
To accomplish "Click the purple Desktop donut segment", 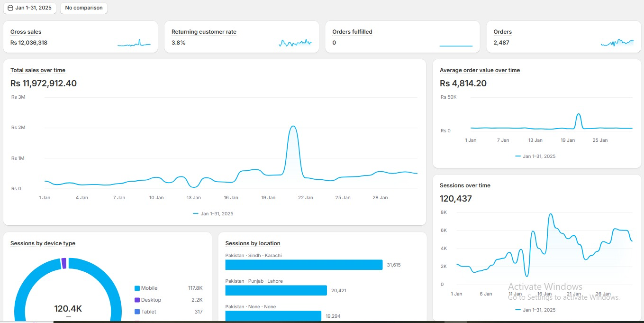I will pyautogui.click(x=63, y=264).
